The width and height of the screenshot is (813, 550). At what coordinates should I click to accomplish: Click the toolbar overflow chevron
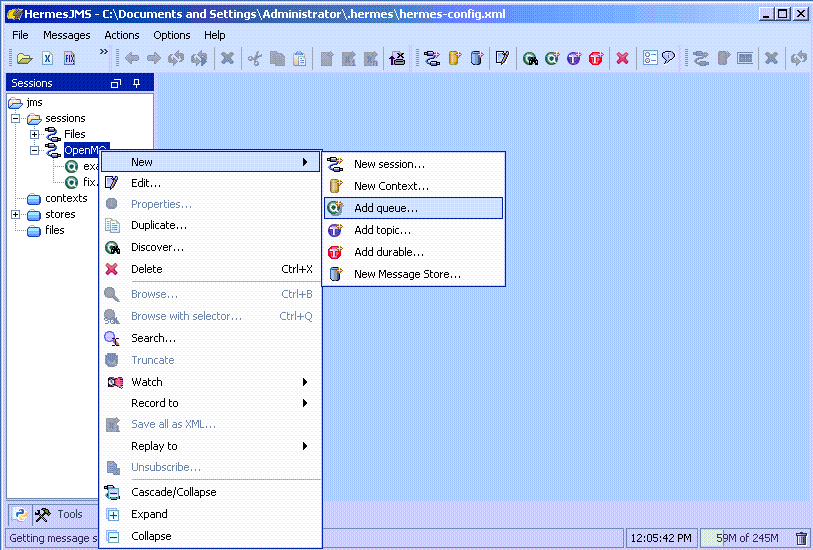pyautogui.click(x=103, y=52)
